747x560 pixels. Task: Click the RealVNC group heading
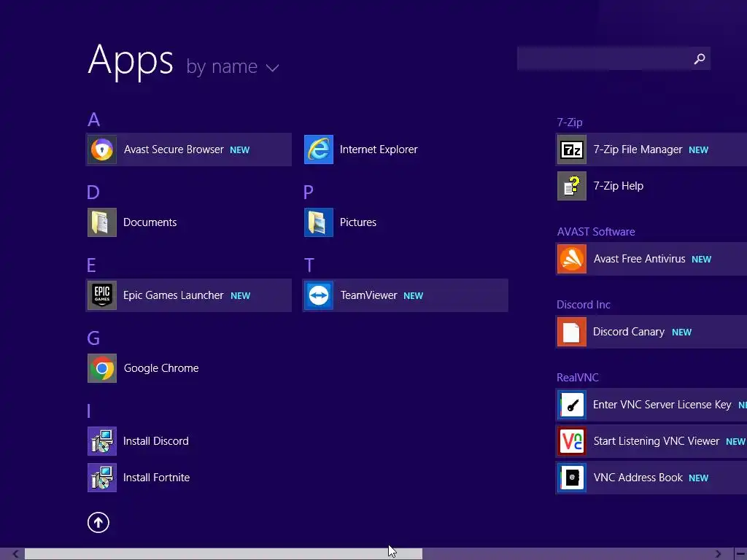click(578, 378)
